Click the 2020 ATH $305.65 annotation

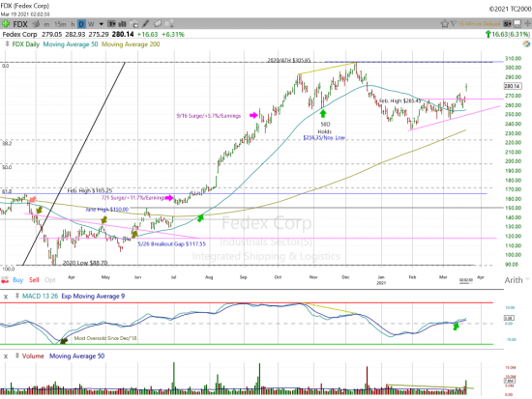(x=289, y=60)
